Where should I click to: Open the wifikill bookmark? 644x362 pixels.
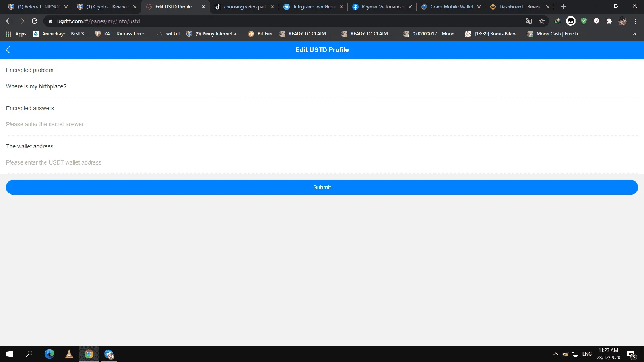pos(168,34)
